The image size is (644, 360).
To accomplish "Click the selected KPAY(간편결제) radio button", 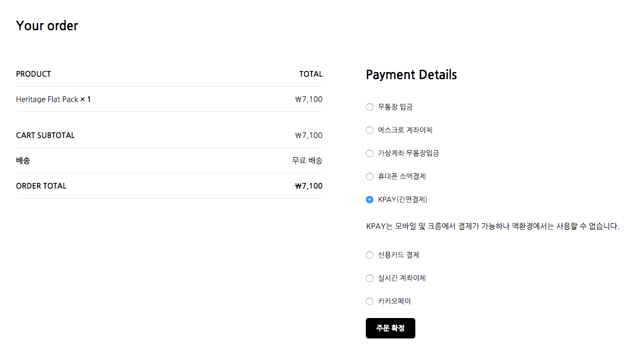I will [370, 200].
